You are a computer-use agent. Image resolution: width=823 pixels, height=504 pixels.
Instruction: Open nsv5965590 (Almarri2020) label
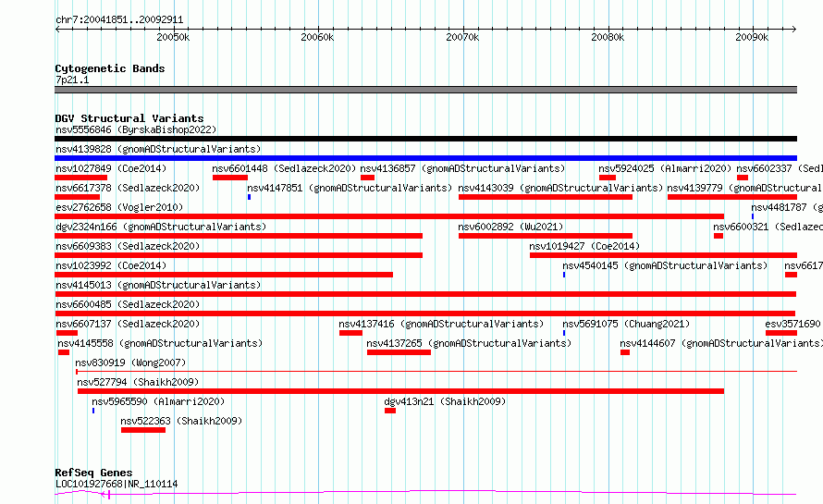click(158, 401)
